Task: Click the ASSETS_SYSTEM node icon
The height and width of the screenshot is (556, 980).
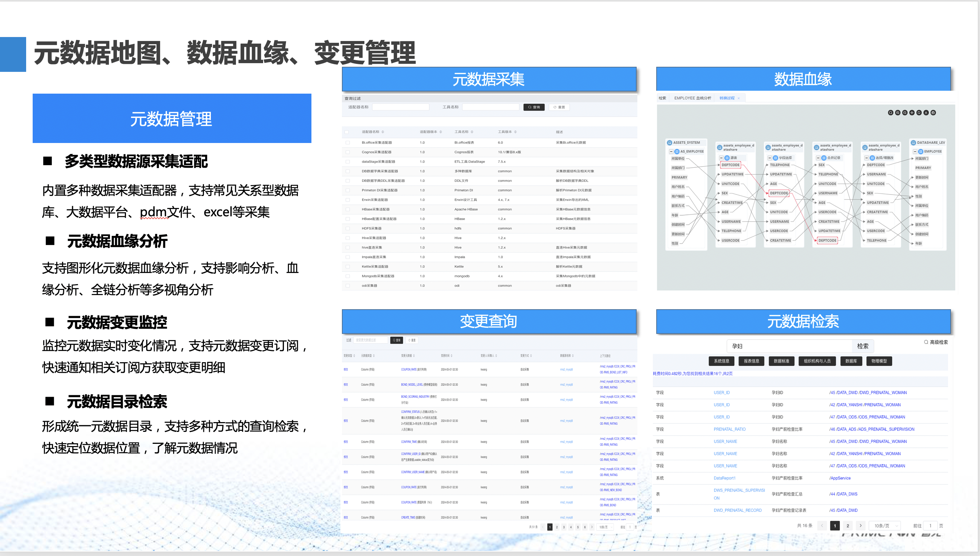Action: 670,143
